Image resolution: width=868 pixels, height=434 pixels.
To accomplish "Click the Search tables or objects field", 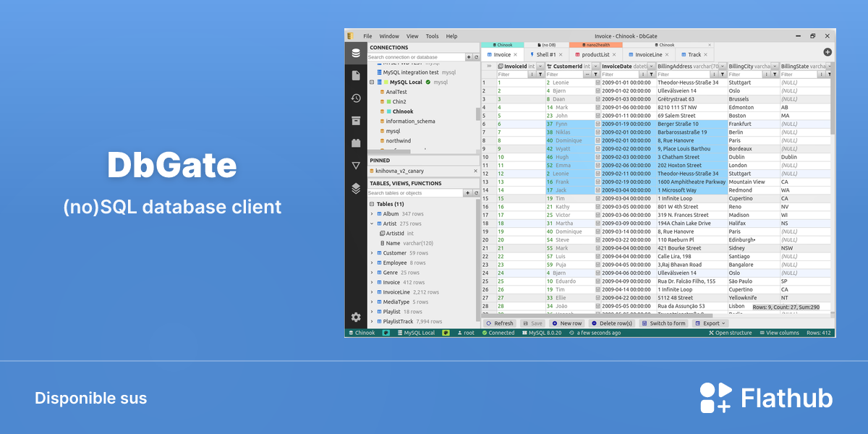I will pyautogui.click(x=415, y=193).
